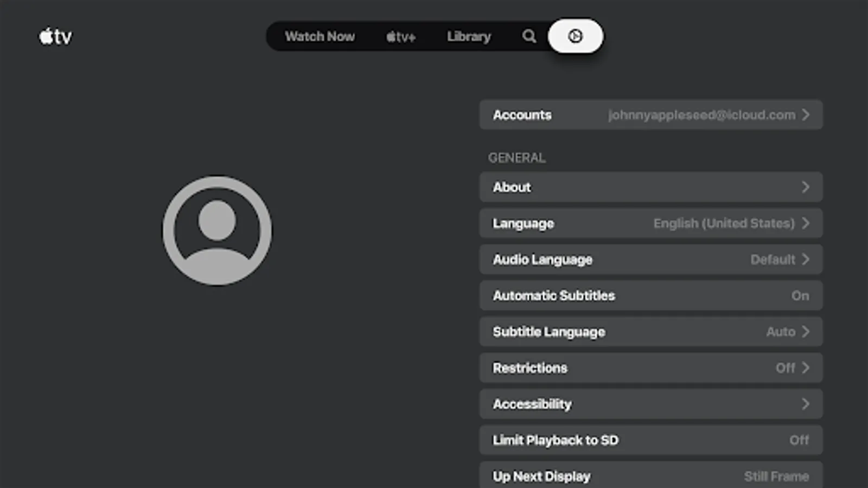Switch to the Watch Now tab
This screenshot has height=488, width=868.
click(320, 36)
